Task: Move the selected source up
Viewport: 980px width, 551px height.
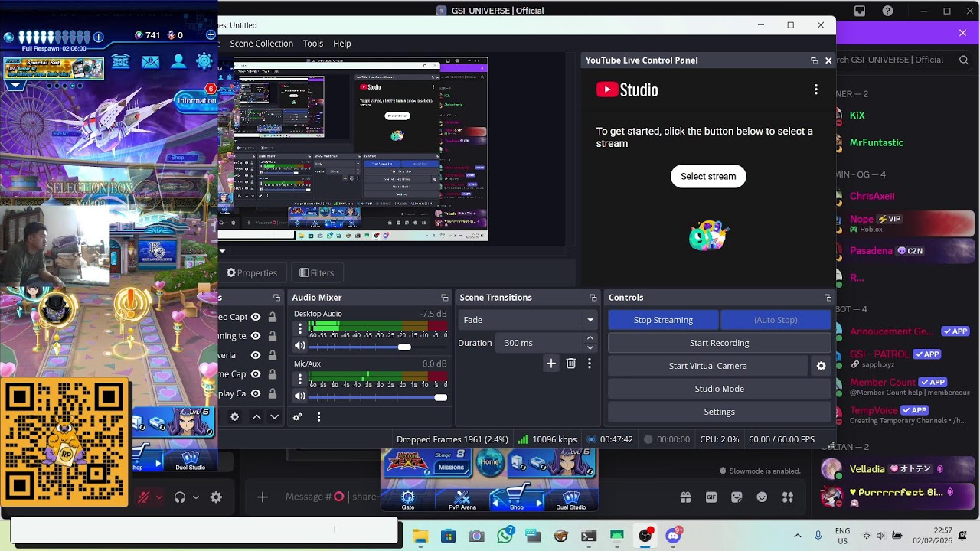Action: coord(256,417)
